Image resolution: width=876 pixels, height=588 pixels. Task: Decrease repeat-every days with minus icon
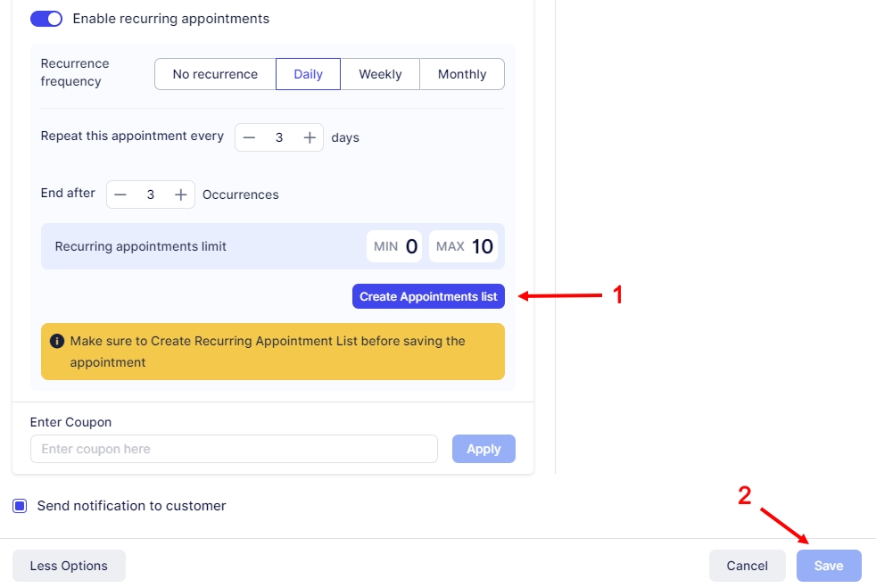[x=250, y=137]
